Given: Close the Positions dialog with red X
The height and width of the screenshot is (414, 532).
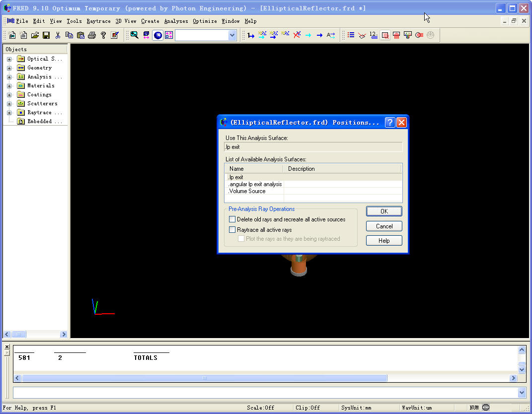Looking at the screenshot, I should 401,123.
